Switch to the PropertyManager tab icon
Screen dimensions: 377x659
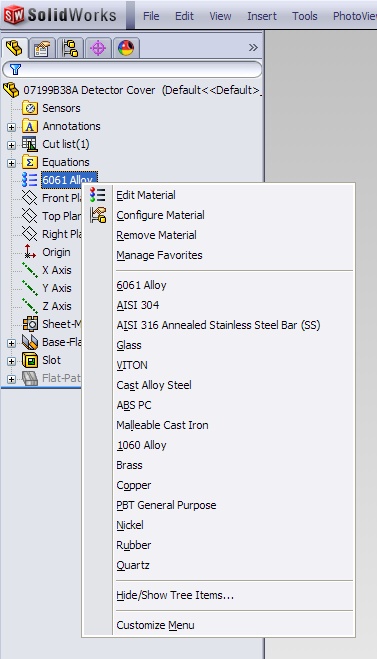pyautogui.click(x=42, y=48)
